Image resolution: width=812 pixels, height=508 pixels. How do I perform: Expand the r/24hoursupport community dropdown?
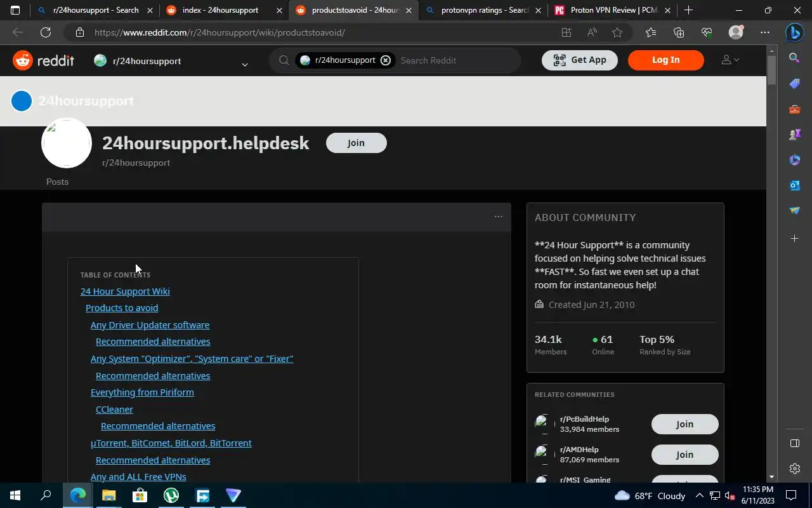coord(244,64)
